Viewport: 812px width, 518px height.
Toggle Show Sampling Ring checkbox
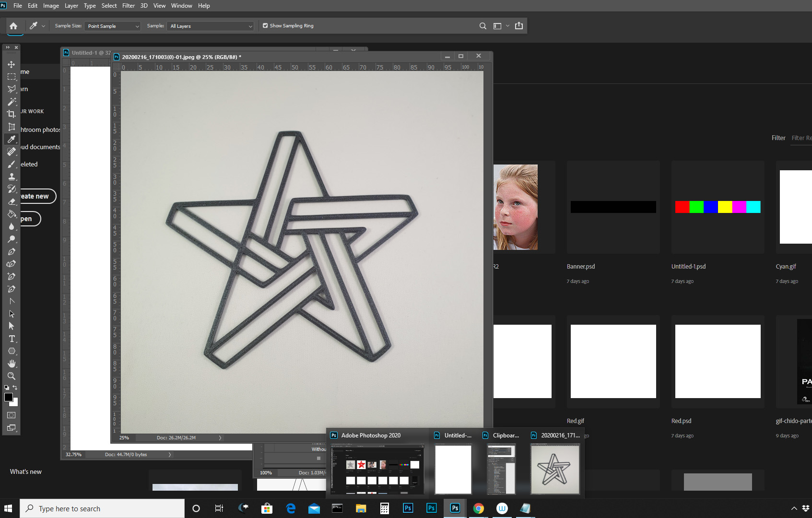coord(265,25)
